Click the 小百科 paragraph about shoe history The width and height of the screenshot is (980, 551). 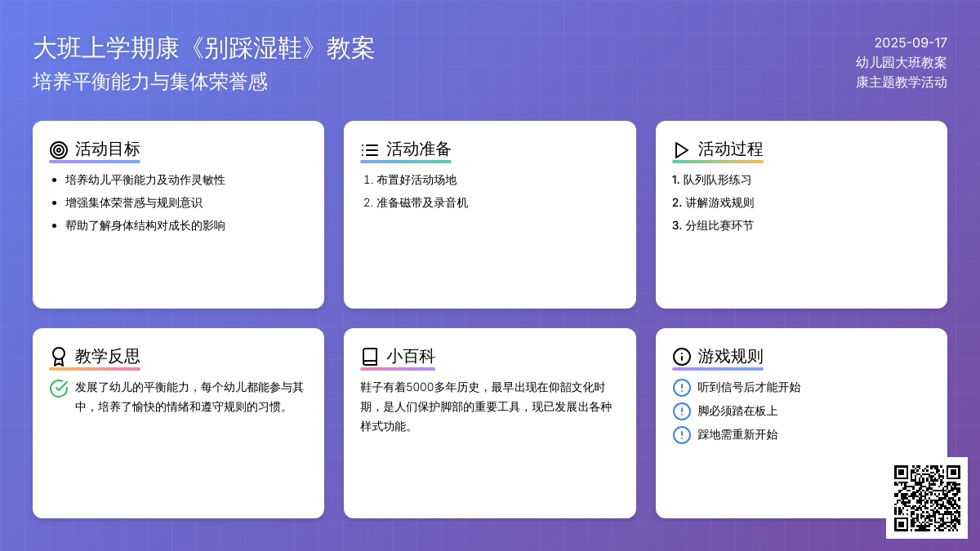point(486,407)
